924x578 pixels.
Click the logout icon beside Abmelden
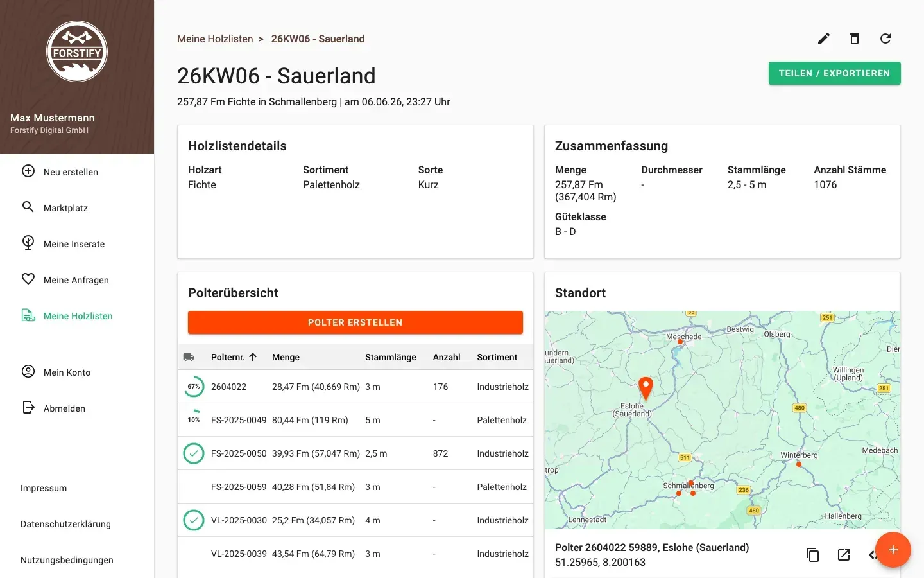pos(28,408)
